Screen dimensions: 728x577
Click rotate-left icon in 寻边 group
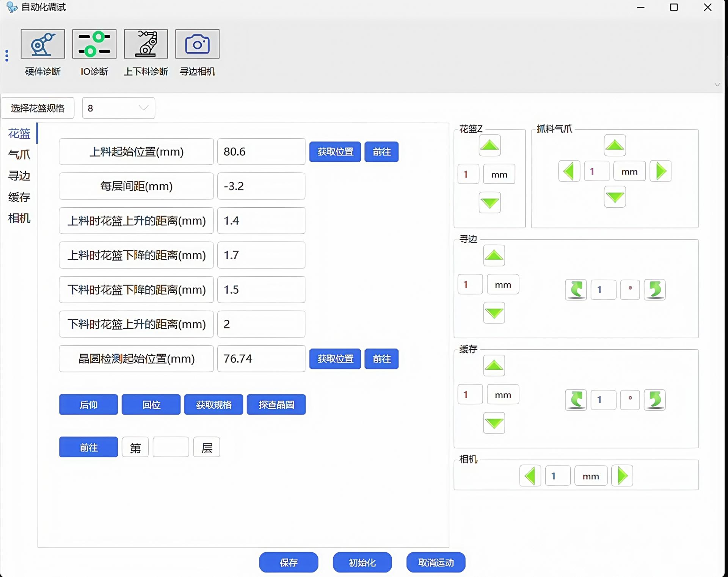pos(576,290)
